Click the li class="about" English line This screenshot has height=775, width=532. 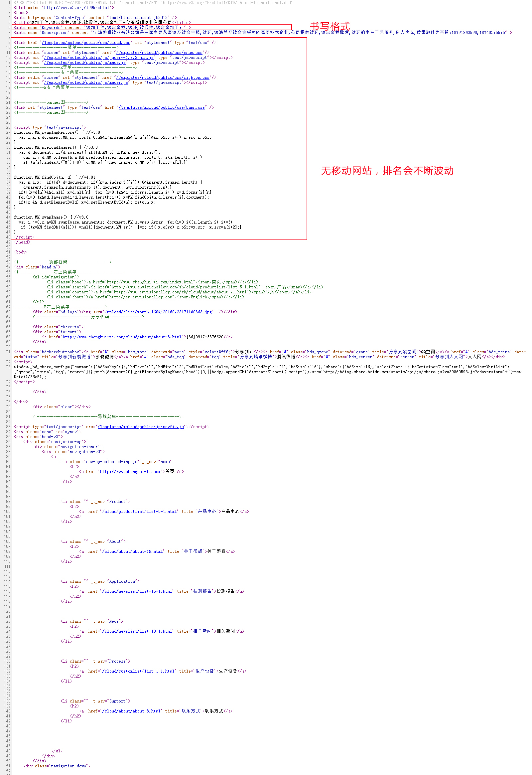(x=145, y=297)
